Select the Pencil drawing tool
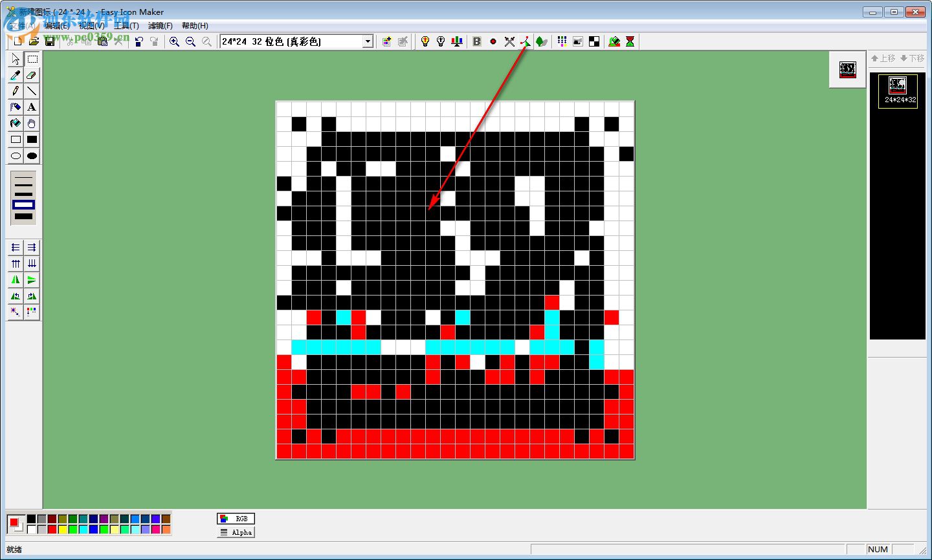 [x=15, y=91]
